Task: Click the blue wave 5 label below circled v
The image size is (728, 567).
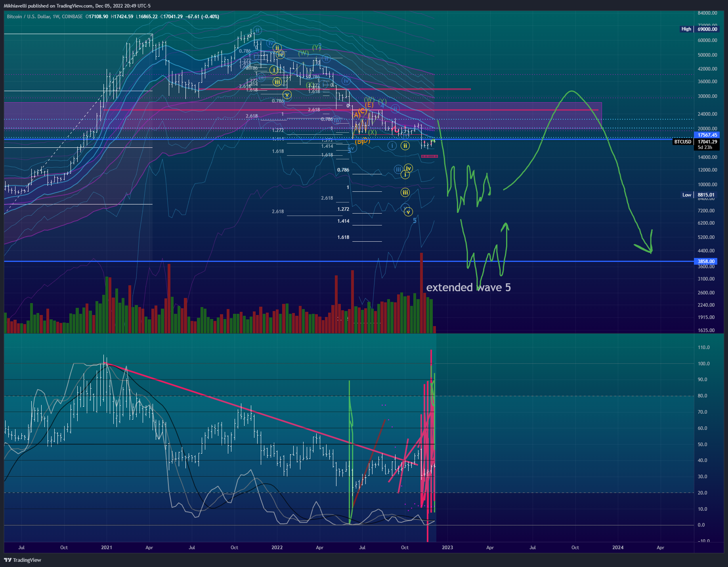Action: point(415,221)
